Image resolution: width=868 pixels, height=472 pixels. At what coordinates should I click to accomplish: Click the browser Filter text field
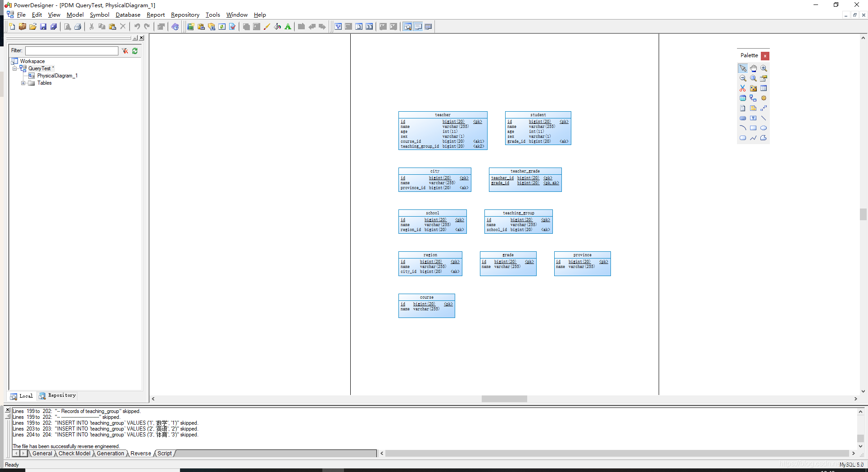[x=72, y=51]
